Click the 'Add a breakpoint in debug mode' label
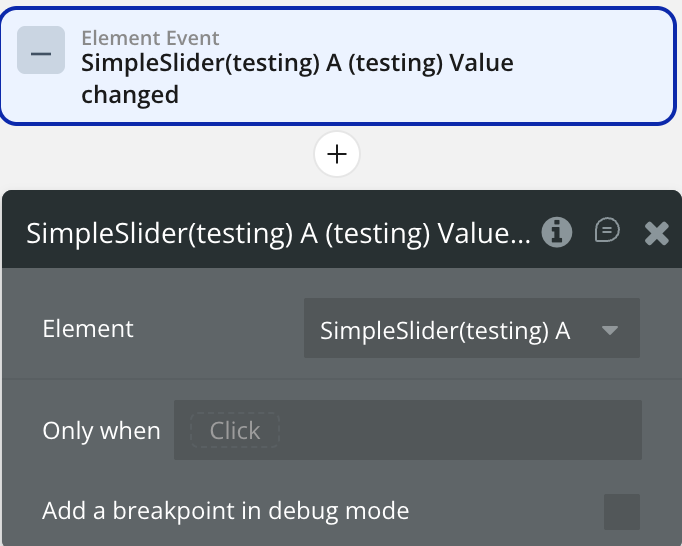Viewport: 682px width, 546px height. (x=226, y=511)
